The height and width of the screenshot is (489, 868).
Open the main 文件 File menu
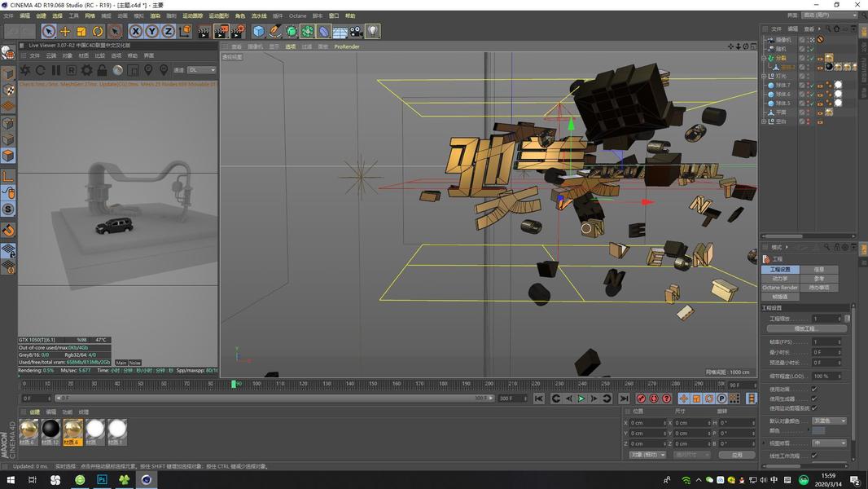[x=8, y=15]
